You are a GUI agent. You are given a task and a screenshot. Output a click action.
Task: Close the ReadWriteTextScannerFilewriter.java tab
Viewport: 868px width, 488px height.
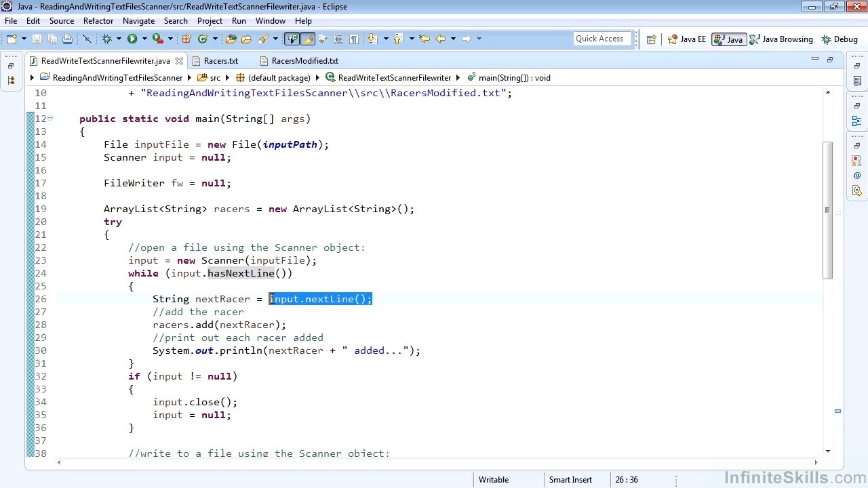[x=179, y=61]
